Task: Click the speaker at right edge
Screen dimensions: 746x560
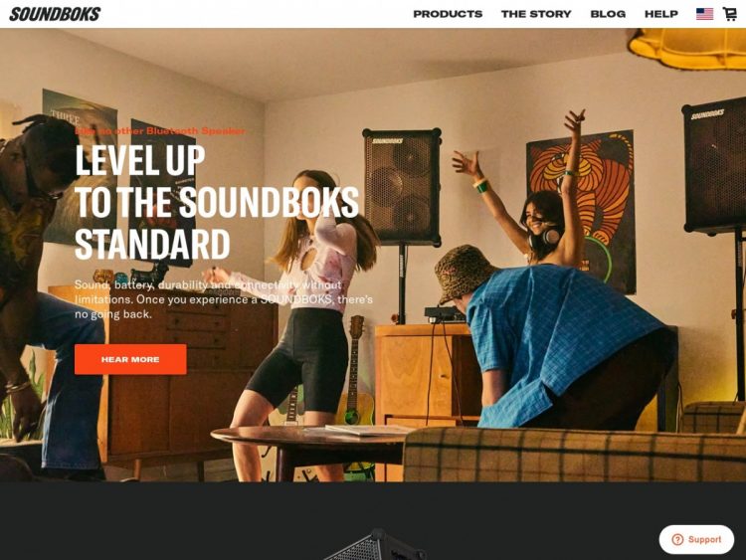Action: 714,166
